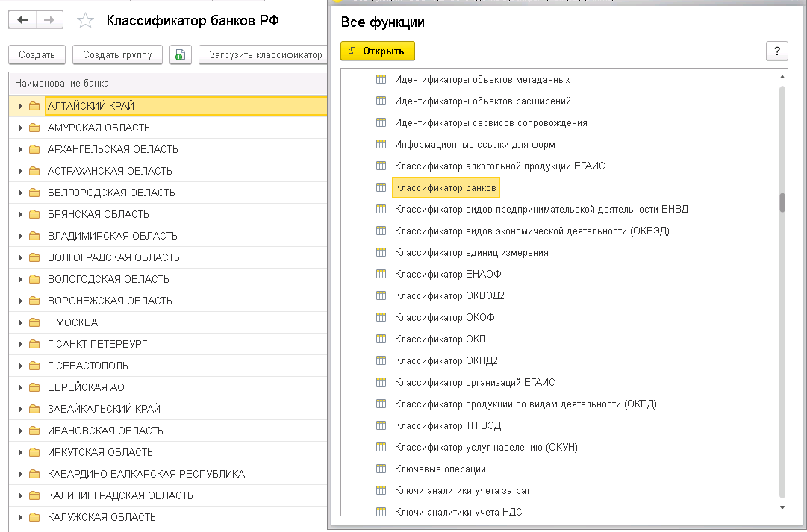Click folder icon of ИРКУТСКАЯ ОБЛАСТЬ

coord(34,453)
